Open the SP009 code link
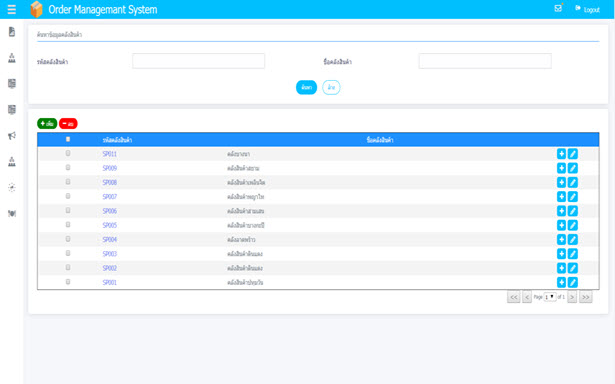This screenshot has width=615, height=384. (x=109, y=168)
